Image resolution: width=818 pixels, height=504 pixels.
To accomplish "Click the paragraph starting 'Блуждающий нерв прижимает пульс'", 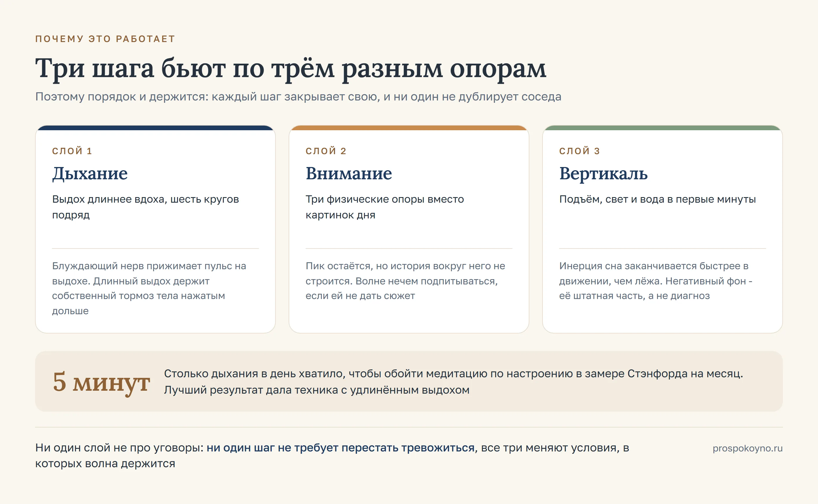I will pos(149,288).
